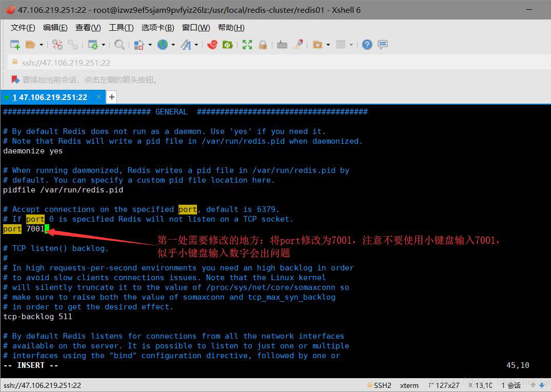Click the keyboard key-mapping icon
The image size is (551, 392).
[282, 45]
